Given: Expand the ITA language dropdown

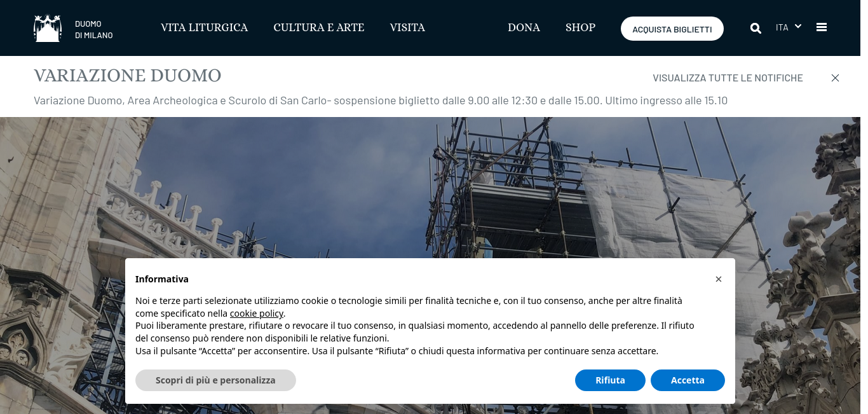Looking at the screenshot, I should tap(789, 27).
